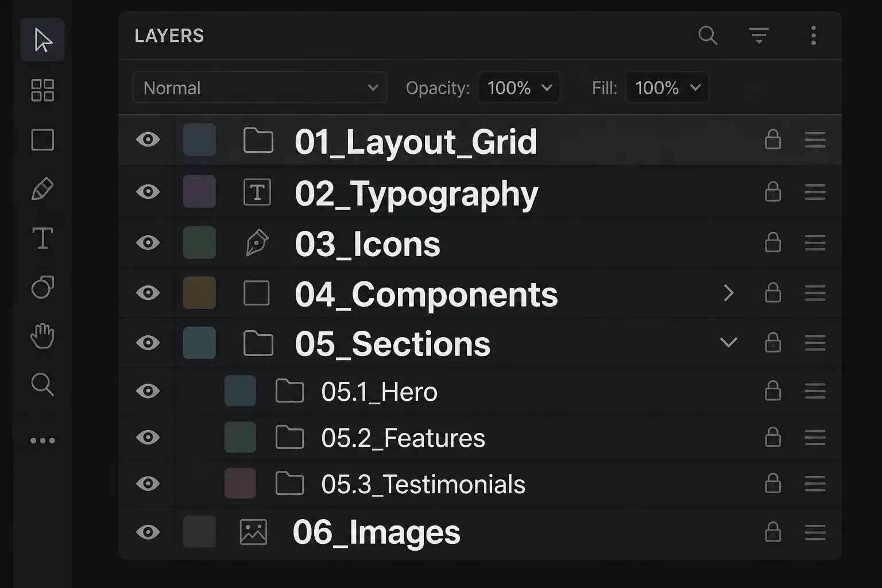882x588 pixels.
Task: Select the Pencil tool in sidebar
Action: click(42, 189)
